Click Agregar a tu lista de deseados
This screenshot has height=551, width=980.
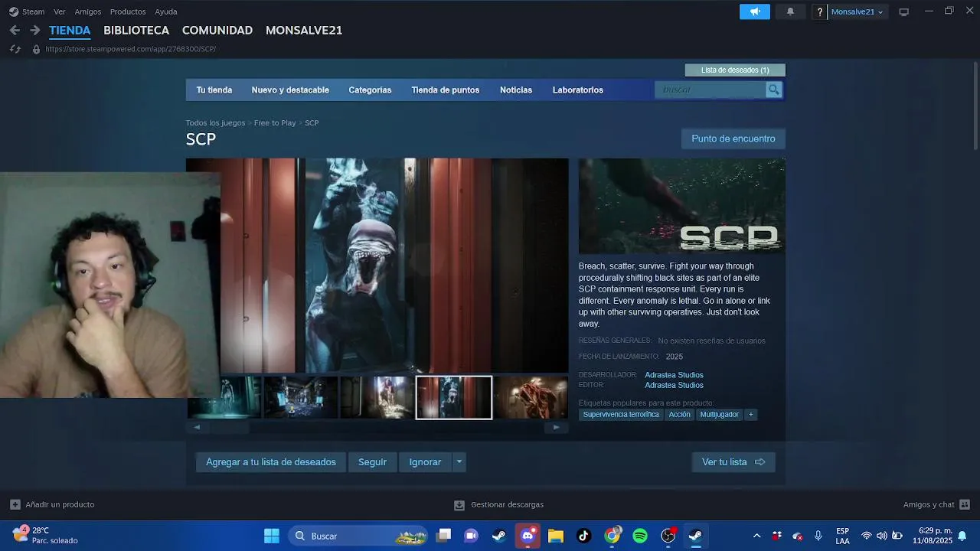[x=271, y=461]
